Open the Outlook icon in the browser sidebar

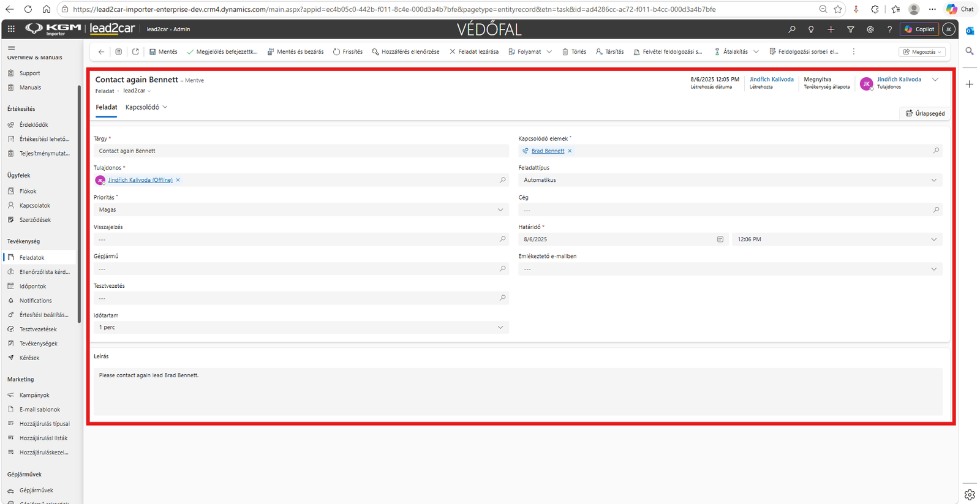click(970, 31)
